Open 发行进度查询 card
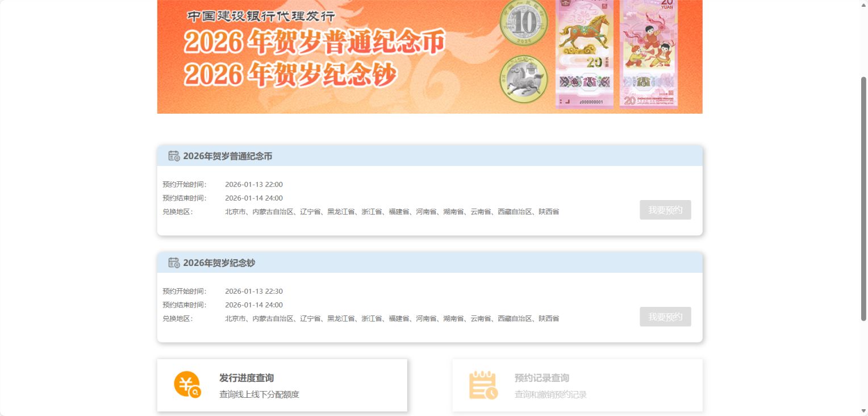This screenshot has height=416, width=868. [282, 385]
